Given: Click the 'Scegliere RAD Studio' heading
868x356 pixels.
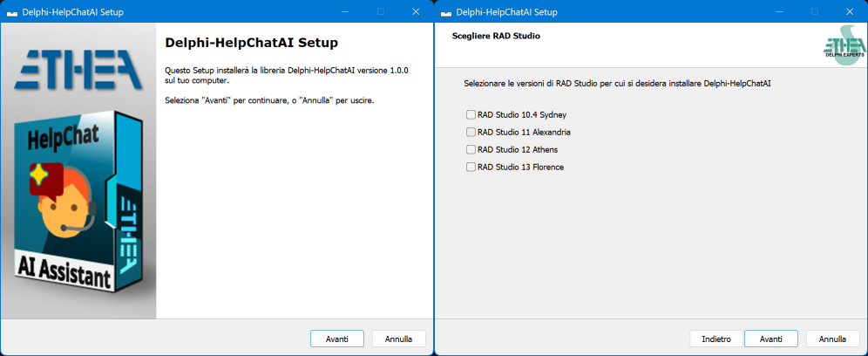Looking at the screenshot, I should (x=496, y=36).
